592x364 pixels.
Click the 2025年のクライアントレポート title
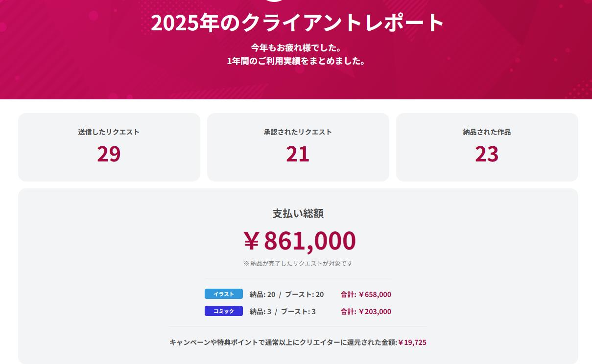pos(298,23)
